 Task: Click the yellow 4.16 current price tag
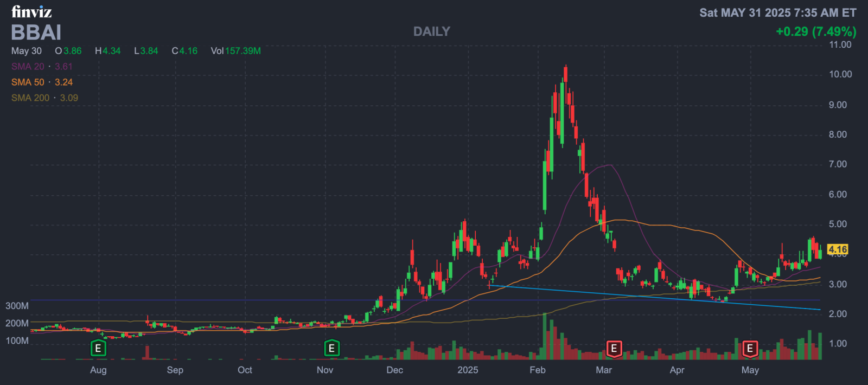point(838,249)
